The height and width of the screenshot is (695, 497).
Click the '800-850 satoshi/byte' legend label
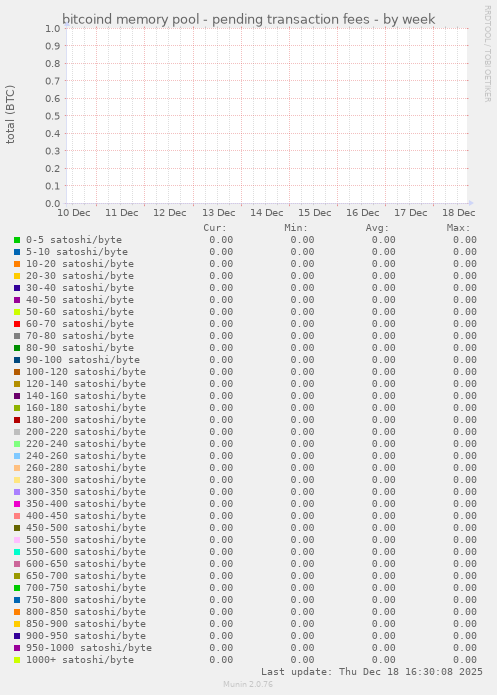click(86, 612)
